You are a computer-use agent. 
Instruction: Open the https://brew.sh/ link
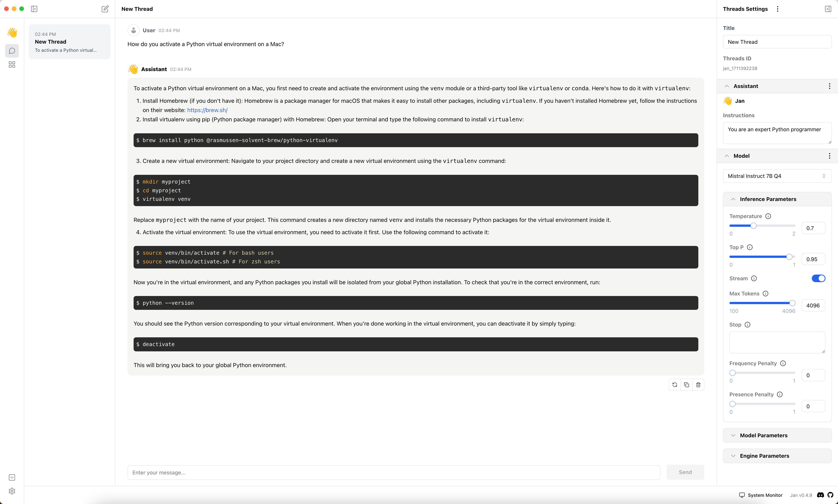(x=207, y=110)
